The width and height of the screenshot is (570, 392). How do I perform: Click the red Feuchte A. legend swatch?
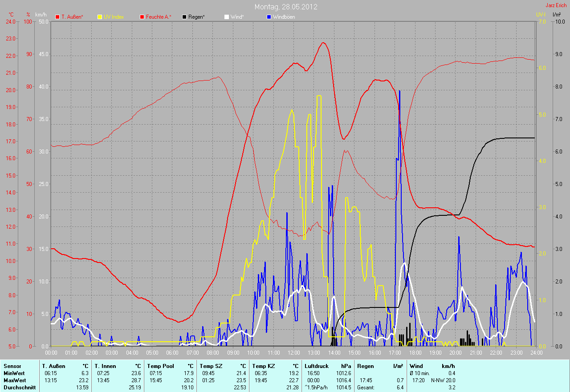tap(142, 17)
